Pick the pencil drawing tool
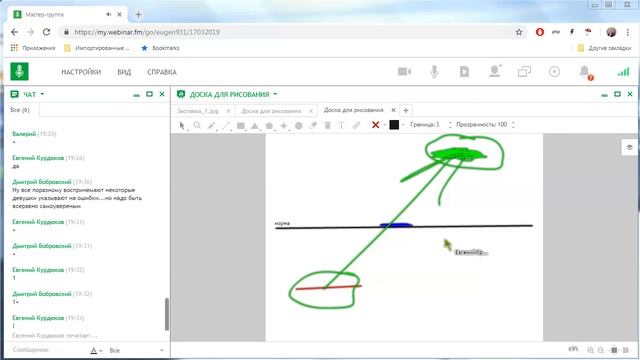640x360 pixels. (x=211, y=125)
